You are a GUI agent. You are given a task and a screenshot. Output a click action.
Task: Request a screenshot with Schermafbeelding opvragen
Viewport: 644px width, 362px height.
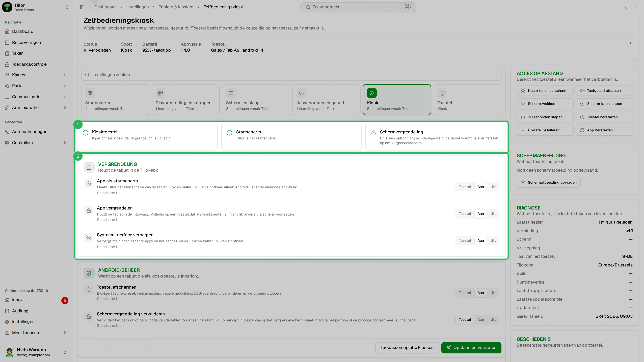pyautogui.click(x=549, y=182)
